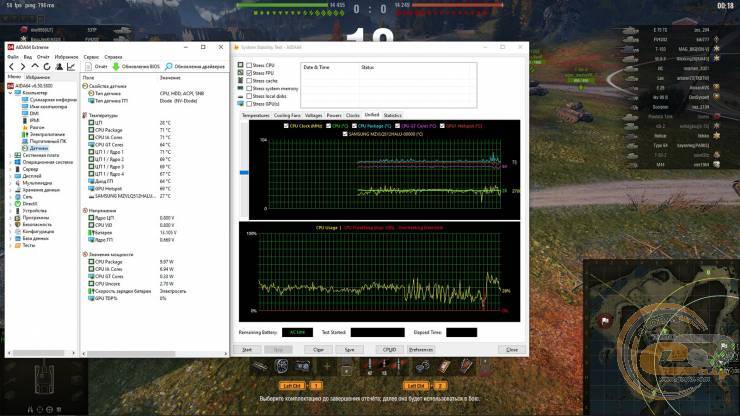
Task: Switch to the Cooling Fans tab
Action: coord(287,115)
